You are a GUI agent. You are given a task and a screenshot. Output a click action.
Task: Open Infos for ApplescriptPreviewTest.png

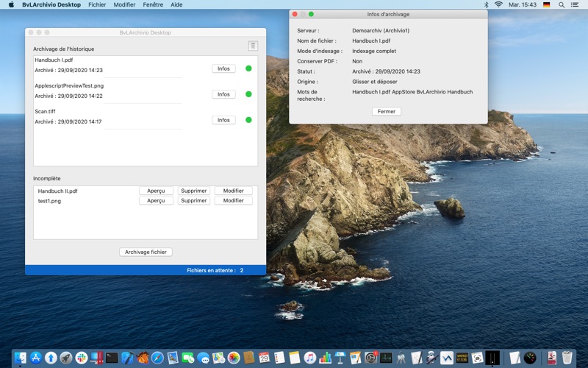click(x=223, y=94)
